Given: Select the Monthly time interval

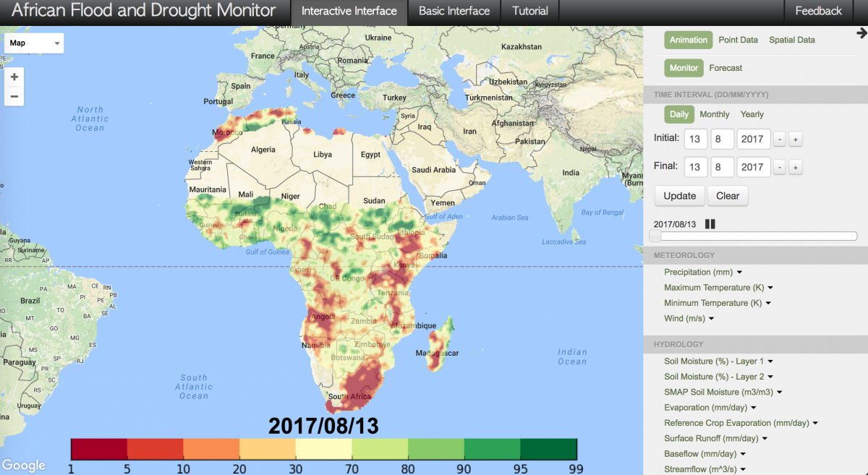Looking at the screenshot, I should pos(714,114).
